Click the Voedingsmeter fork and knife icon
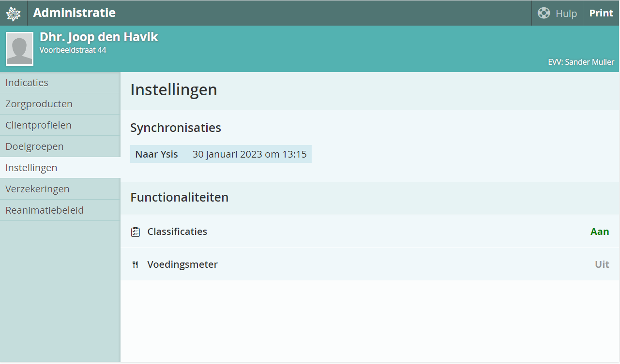620x364 pixels. click(136, 265)
